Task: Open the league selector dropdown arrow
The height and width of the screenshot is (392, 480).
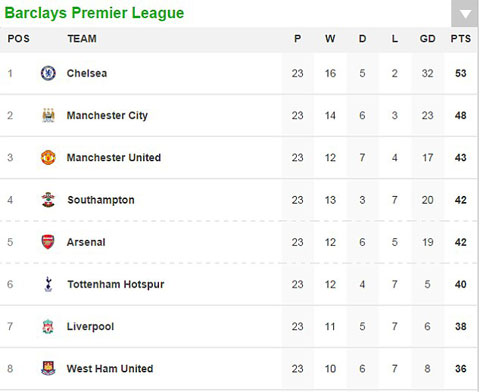Action: point(465,14)
